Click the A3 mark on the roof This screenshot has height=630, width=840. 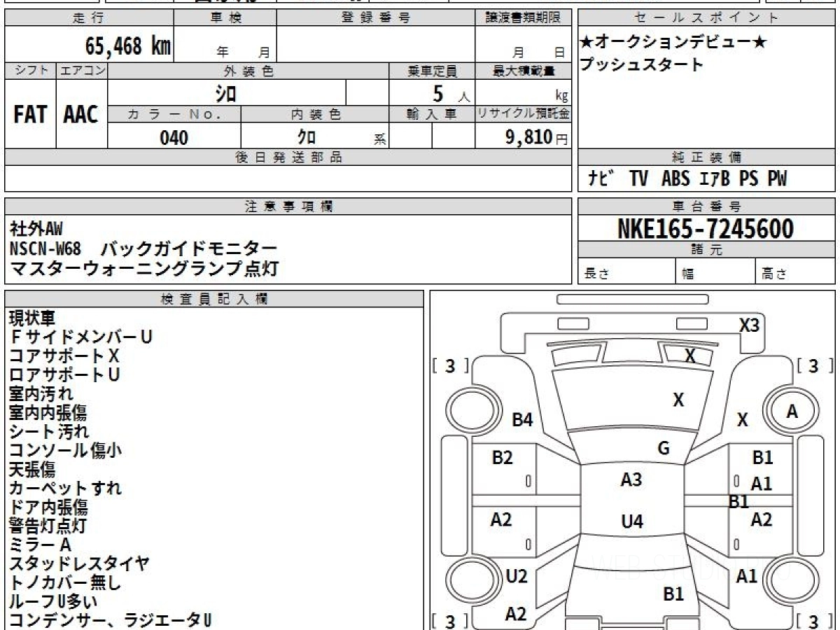pyautogui.click(x=631, y=479)
